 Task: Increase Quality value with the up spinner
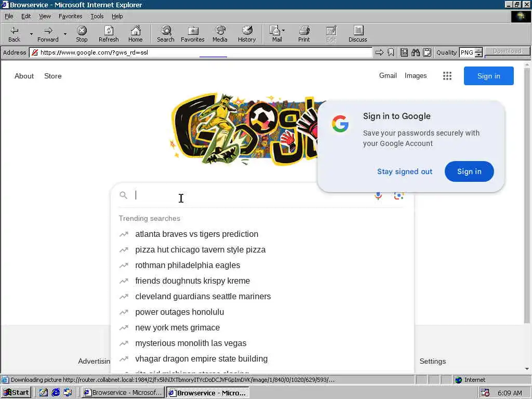tap(478, 50)
